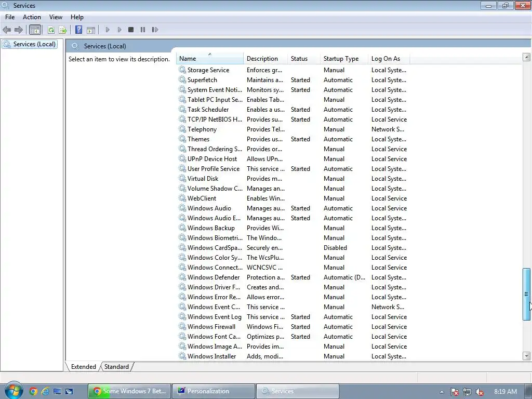Switch to the Standard tab
The height and width of the screenshot is (399, 532).
[x=116, y=367]
